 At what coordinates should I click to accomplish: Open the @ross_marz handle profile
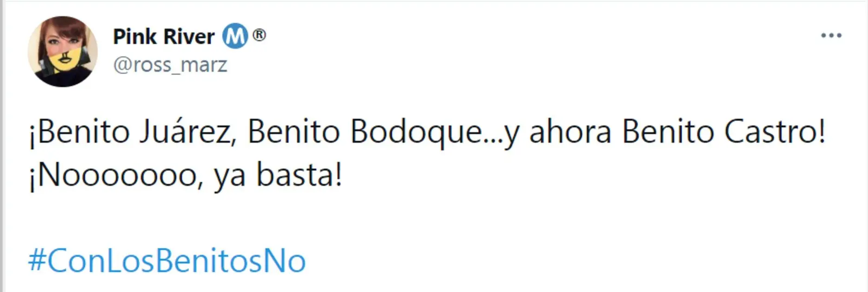click(170, 65)
